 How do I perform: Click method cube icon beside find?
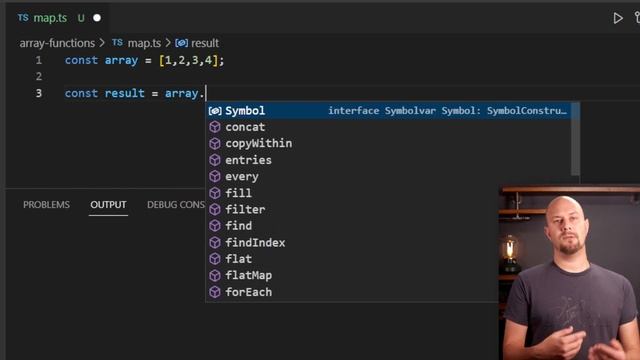215,226
